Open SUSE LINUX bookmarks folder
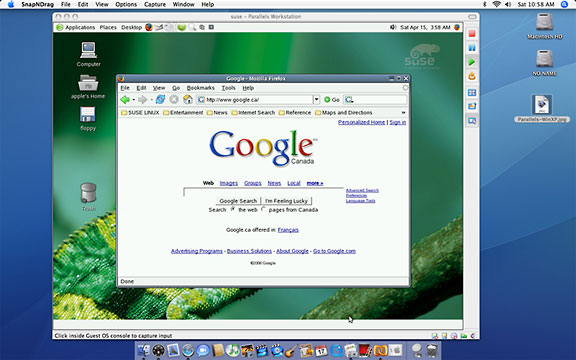Screen dimensions: 576x360 click(x=140, y=112)
